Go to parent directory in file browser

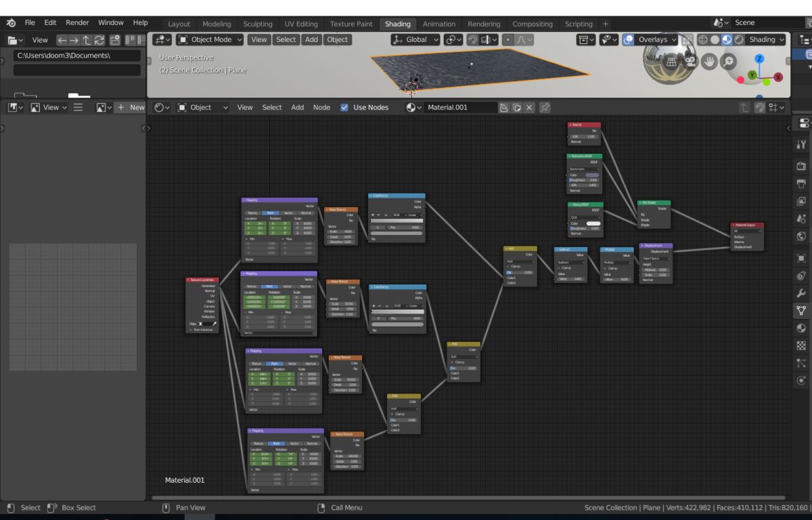click(x=87, y=40)
